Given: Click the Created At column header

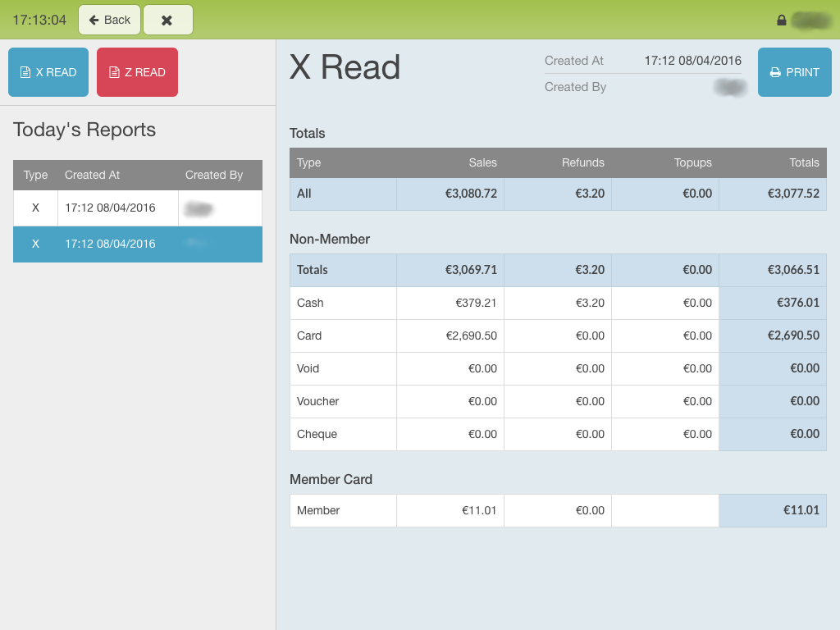Looking at the screenshot, I should (92, 175).
